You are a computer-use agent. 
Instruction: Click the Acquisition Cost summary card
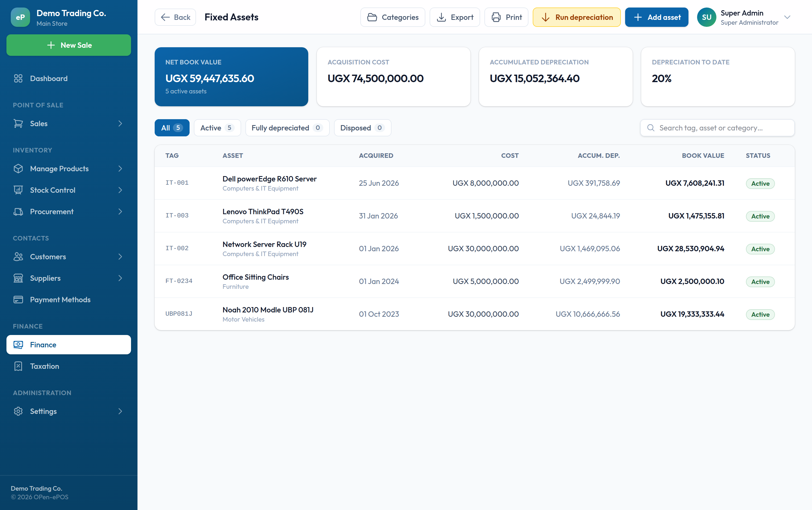click(x=394, y=77)
